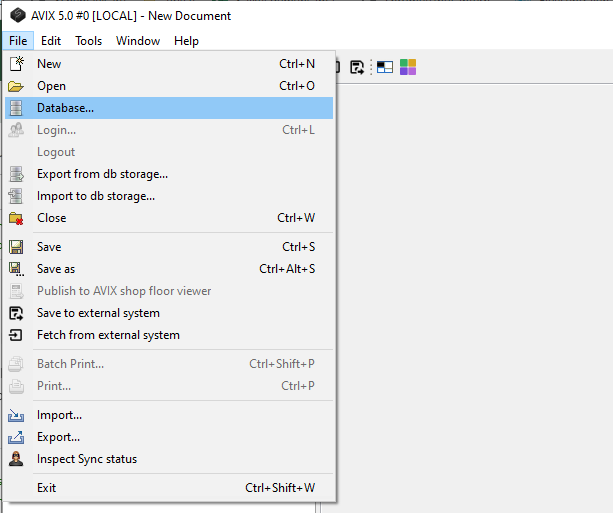
Task: Choose New from the File menu
Action: (49, 64)
